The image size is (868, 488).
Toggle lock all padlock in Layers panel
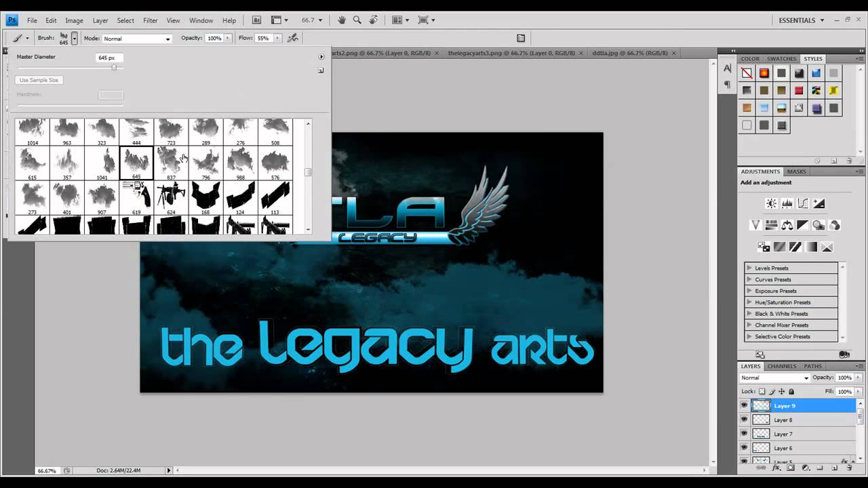click(791, 391)
